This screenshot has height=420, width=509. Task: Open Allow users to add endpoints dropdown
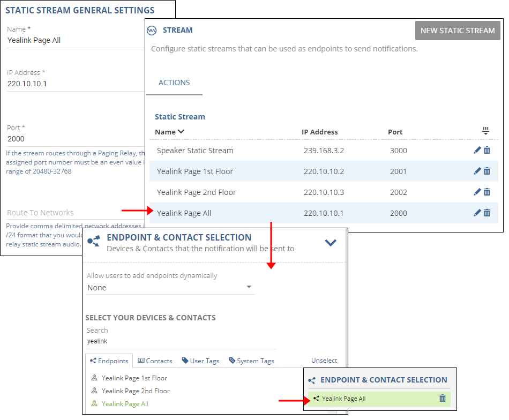[x=171, y=288]
